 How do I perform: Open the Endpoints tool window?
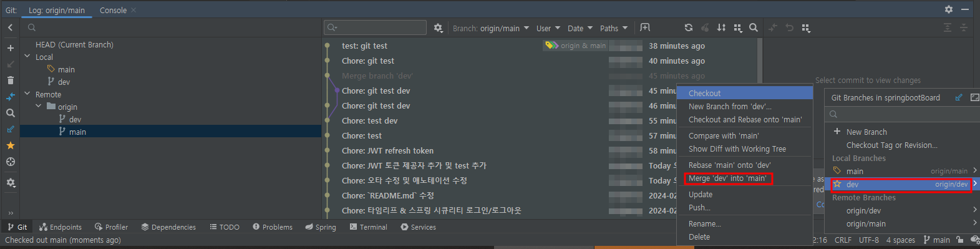(61, 227)
